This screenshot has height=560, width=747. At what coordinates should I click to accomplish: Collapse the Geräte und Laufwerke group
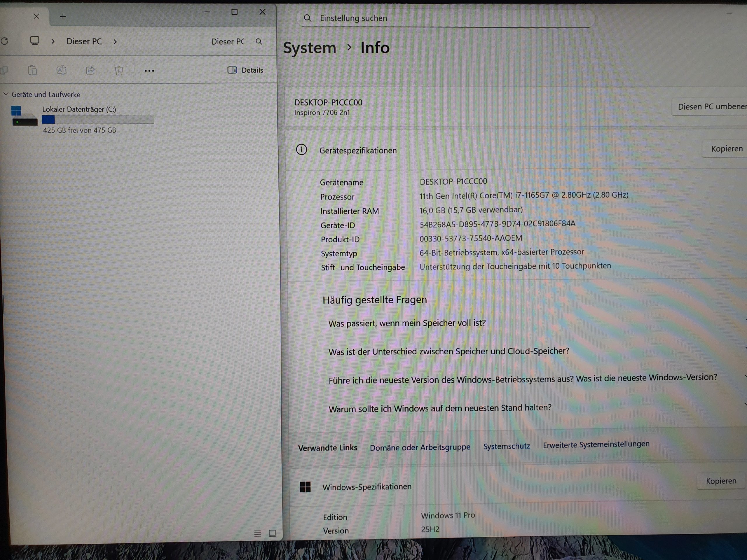point(6,94)
